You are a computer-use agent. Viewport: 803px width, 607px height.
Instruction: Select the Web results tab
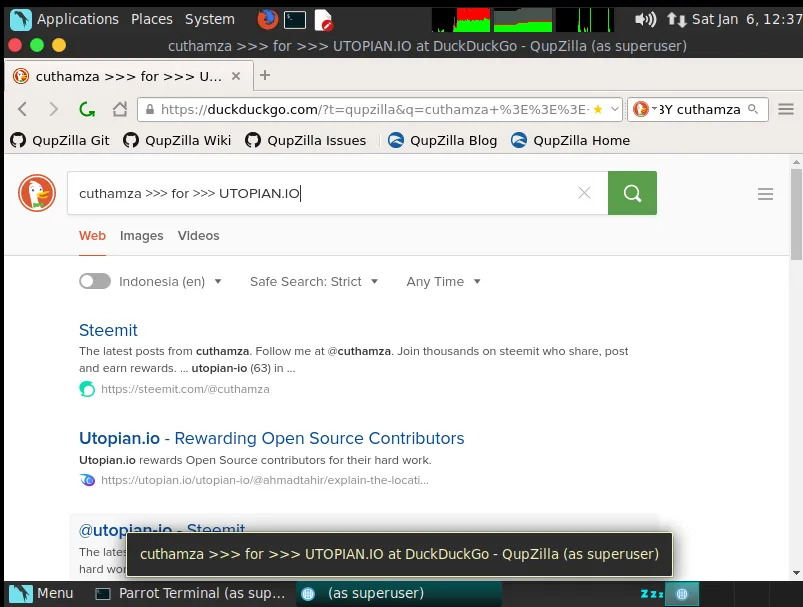click(x=92, y=236)
